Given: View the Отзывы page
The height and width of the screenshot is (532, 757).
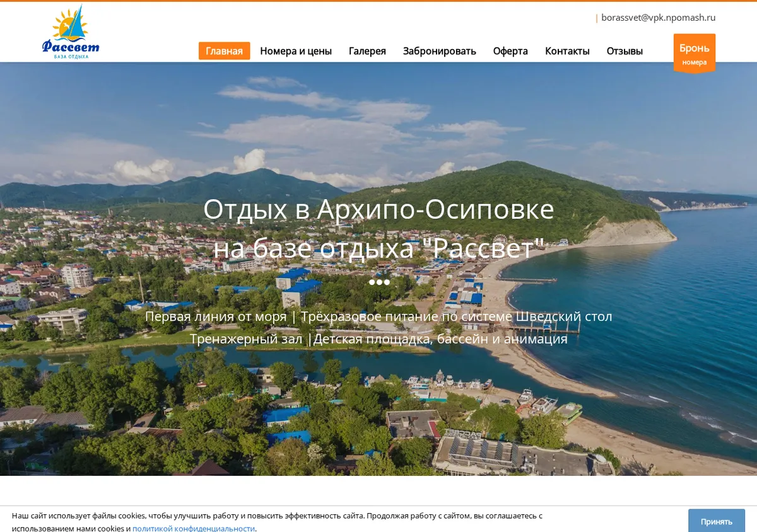Looking at the screenshot, I should click(625, 51).
